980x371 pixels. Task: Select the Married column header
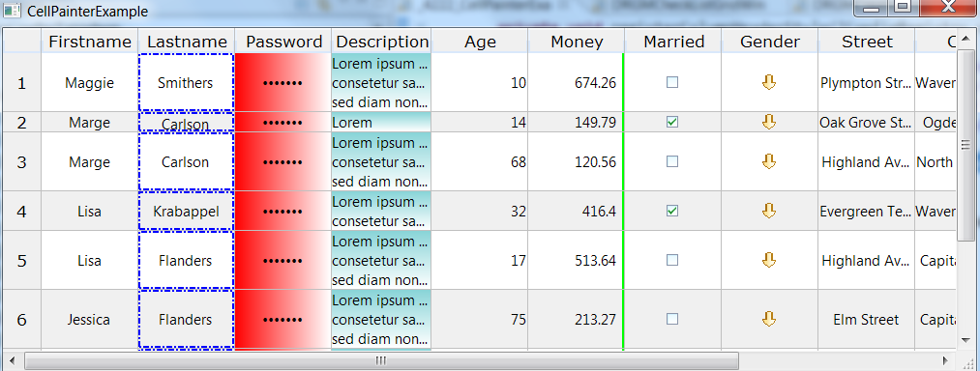(673, 42)
